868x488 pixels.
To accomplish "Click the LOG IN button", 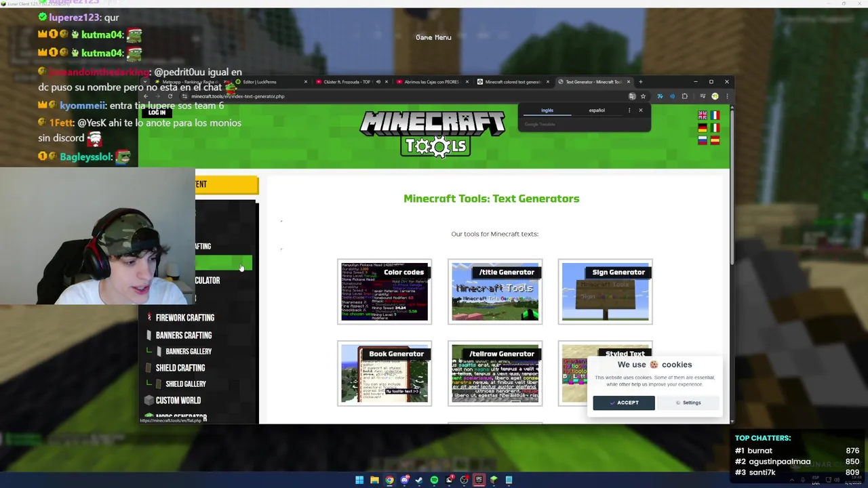I will pos(157,113).
